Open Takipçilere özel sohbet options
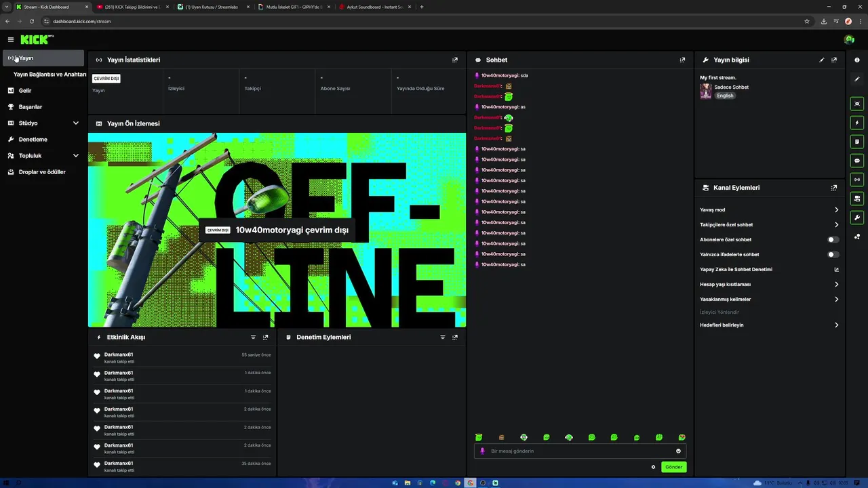 tap(770, 225)
